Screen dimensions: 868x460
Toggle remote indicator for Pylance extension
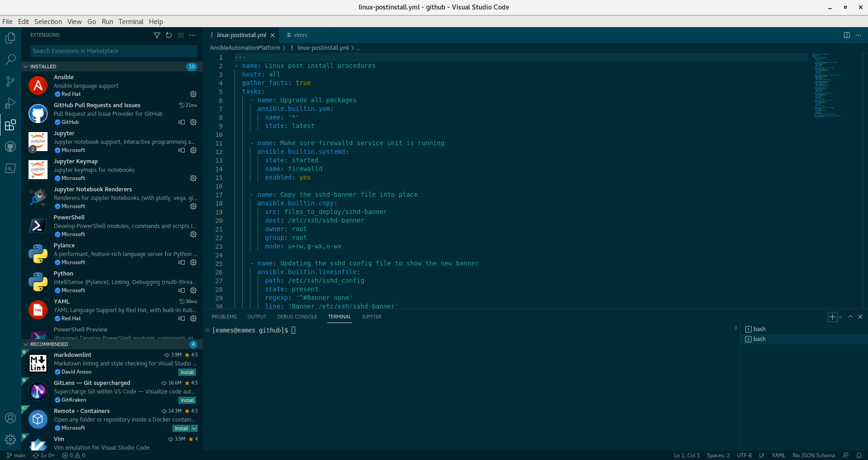(x=182, y=262)
